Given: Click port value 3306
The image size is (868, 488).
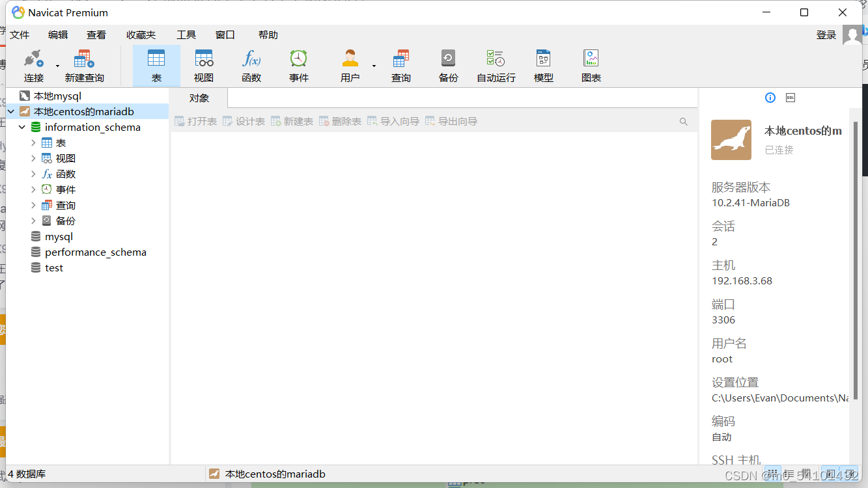Looking at the screenshot, I should pos(723,320).
